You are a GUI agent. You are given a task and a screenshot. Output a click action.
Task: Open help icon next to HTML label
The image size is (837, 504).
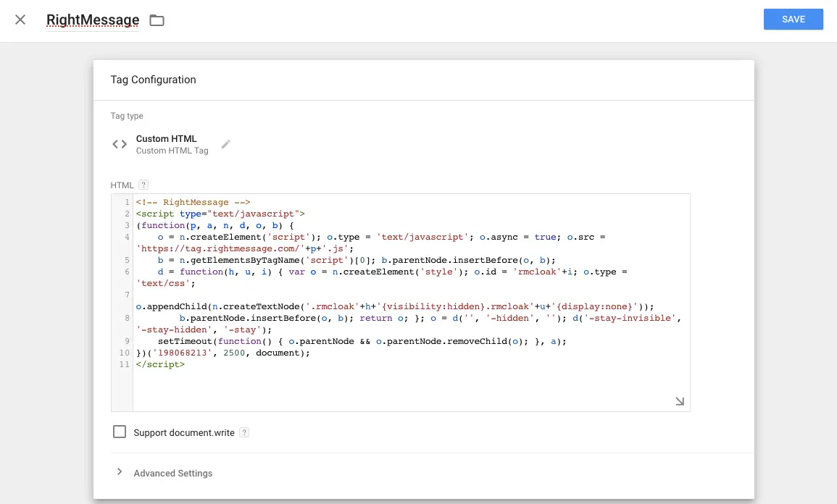[x=143, y=185]
